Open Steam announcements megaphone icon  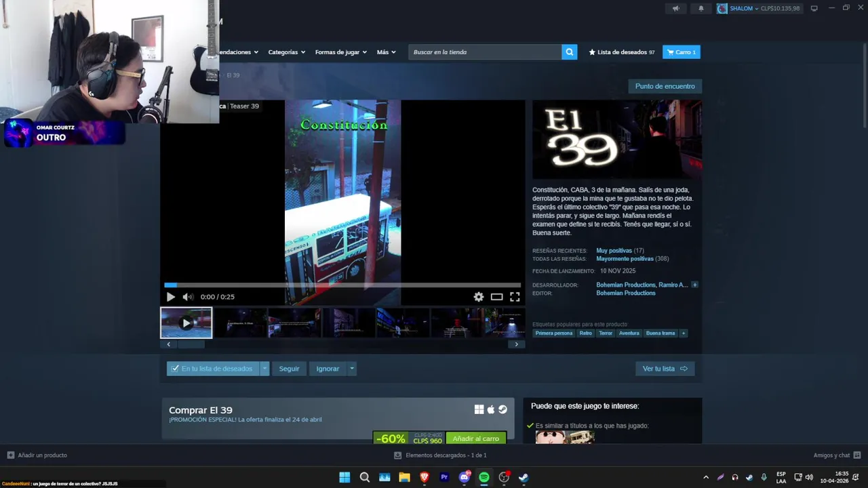pos(675,8)
